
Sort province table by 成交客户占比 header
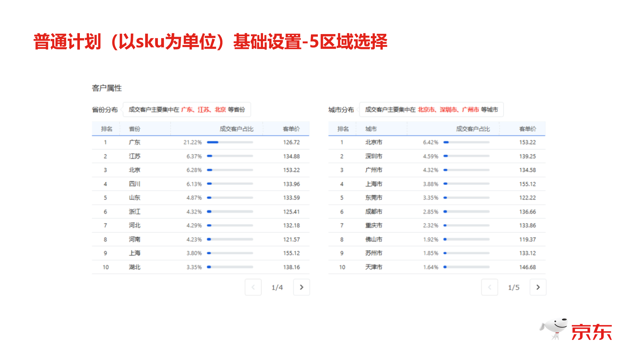click(236, 129)
